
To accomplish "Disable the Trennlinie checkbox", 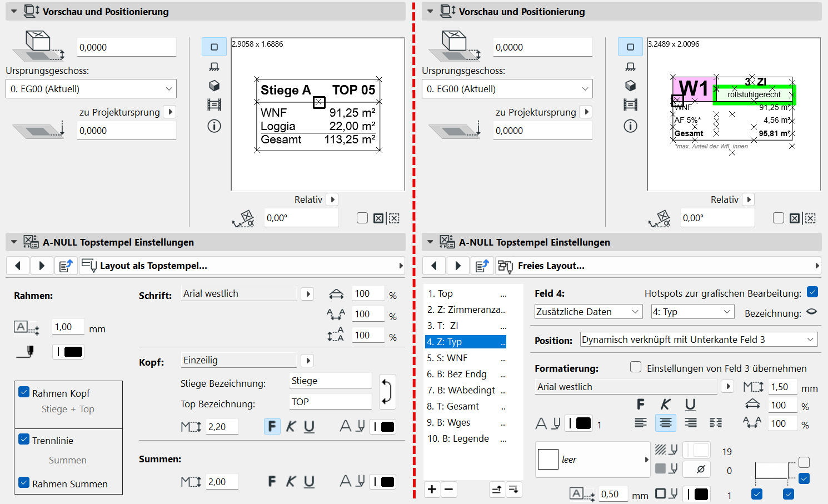I will 24,440.
